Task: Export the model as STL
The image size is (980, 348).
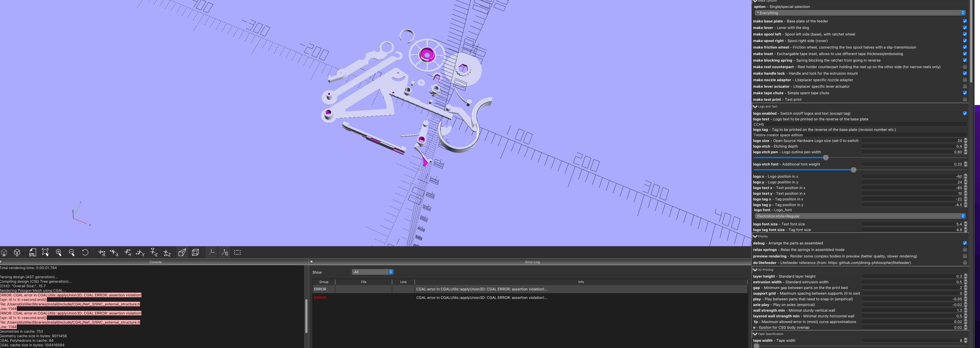Action: pos(32,252)
